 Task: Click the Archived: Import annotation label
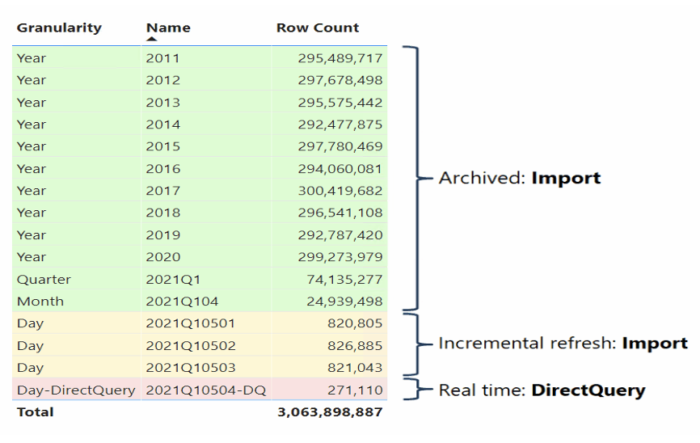point(519,178)
